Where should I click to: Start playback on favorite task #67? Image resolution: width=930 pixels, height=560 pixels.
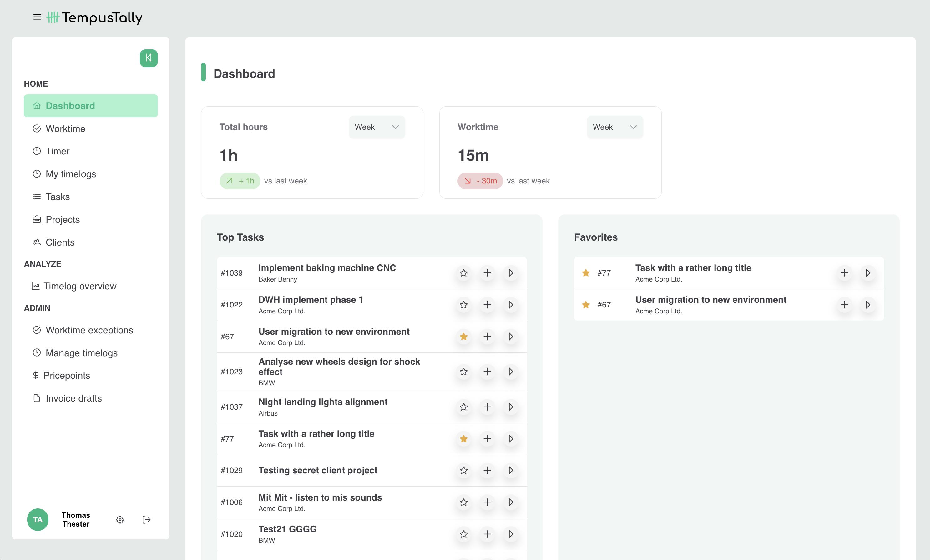[x=868, y=305]
